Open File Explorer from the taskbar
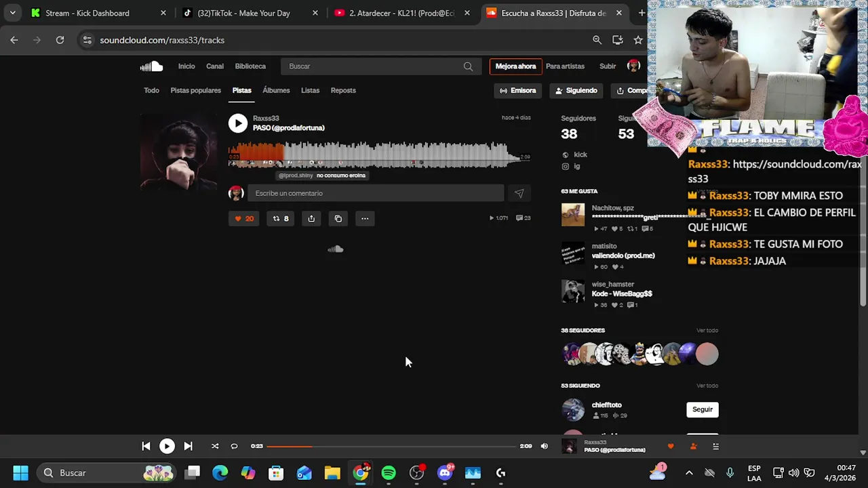 332,473
